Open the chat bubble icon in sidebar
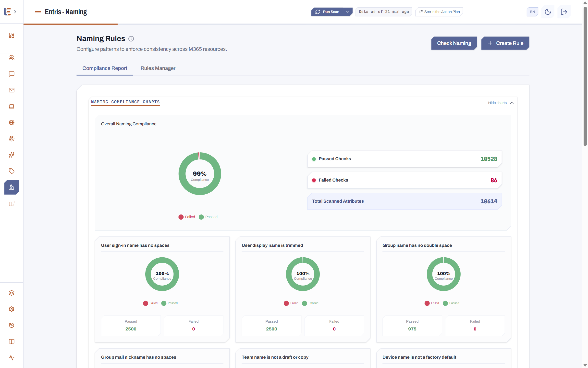This screenshot has height=368, width=588. coord(12,74)
